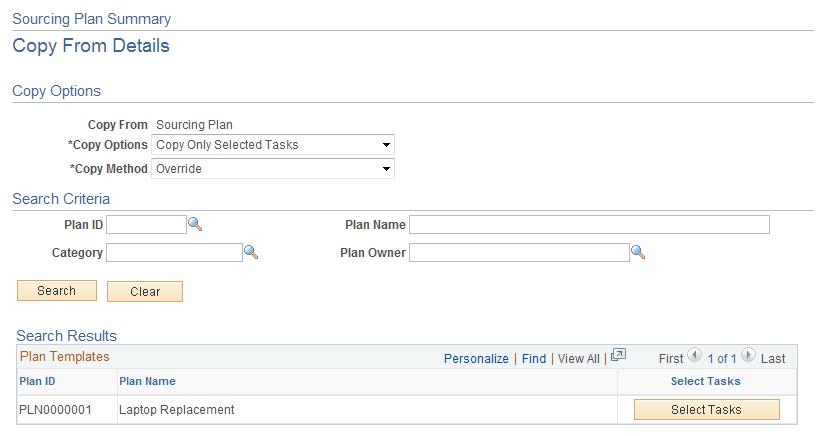Click the Plan Owner lookup magnifier icon

(637, 253)
